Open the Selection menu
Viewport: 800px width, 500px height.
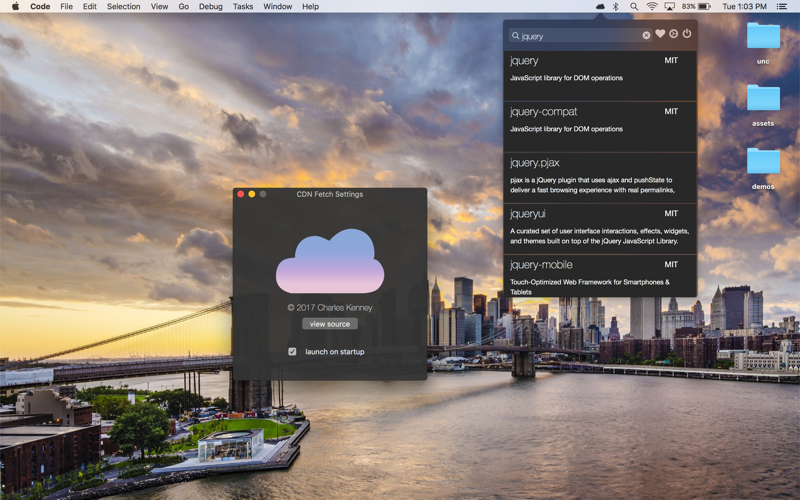124,6
